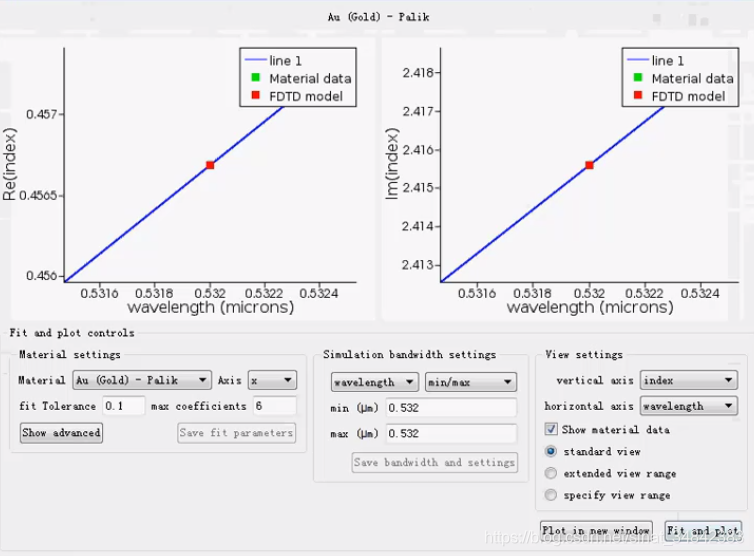Screen dimensions: 754x556
Task: Click the fit Tolerance input field
Action: pyautogui.click(x=123, y=406)
